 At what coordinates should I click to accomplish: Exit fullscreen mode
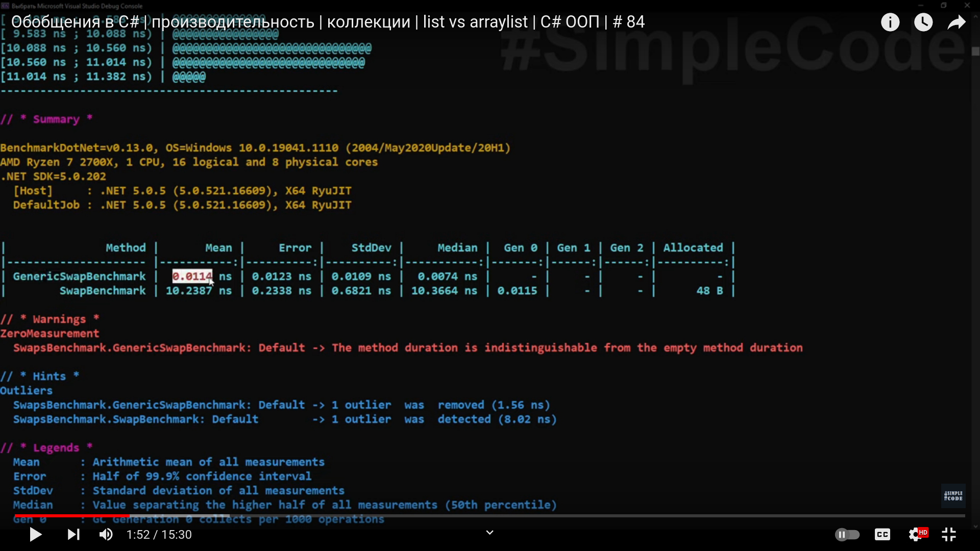pos(948,534)
